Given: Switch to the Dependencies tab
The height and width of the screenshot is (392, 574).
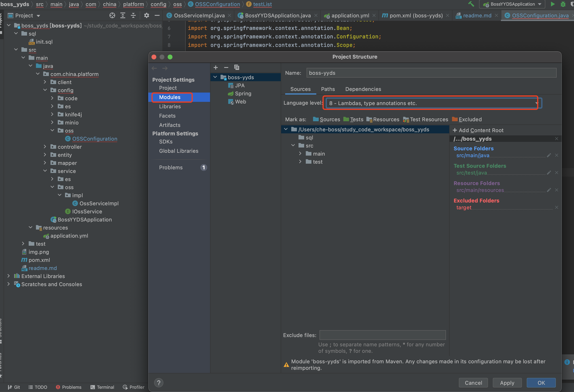Looking at the screenshot, I should [363, 89].
